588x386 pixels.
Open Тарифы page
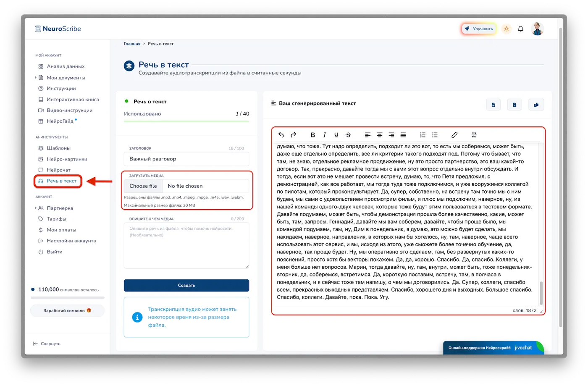tap(52, 219)
